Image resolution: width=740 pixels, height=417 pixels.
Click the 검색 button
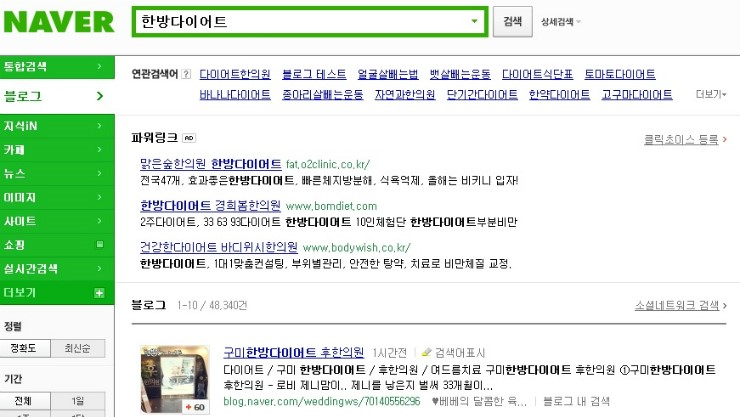click(513, 21)
